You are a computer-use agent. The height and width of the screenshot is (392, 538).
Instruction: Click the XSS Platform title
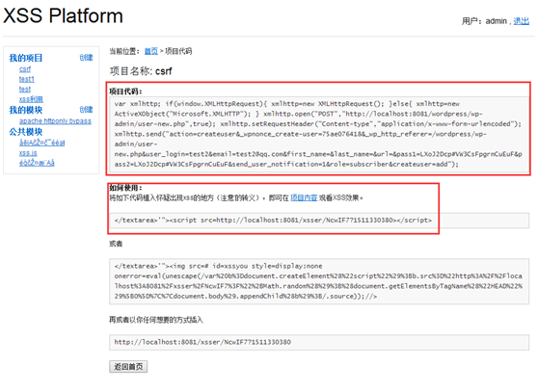pyautogui.click(x=63, y=15)
